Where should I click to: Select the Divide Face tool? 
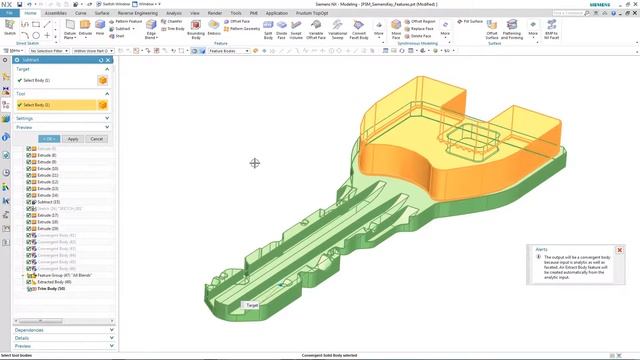pos(281,30)
